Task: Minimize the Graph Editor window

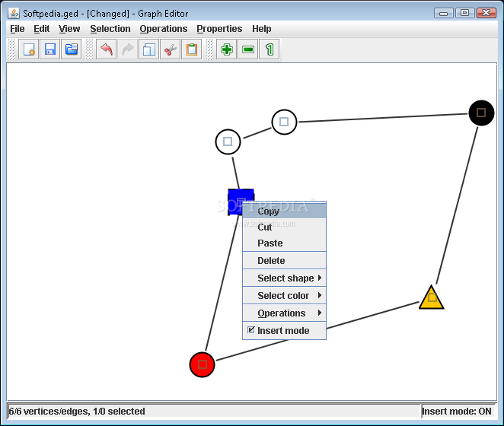Action: coord(444,13)
